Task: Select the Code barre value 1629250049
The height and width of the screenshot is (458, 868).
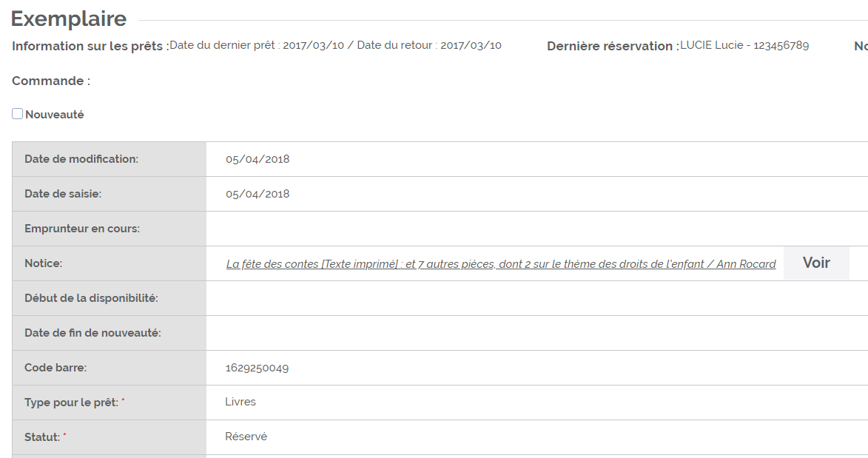Action: click(257, 368)
